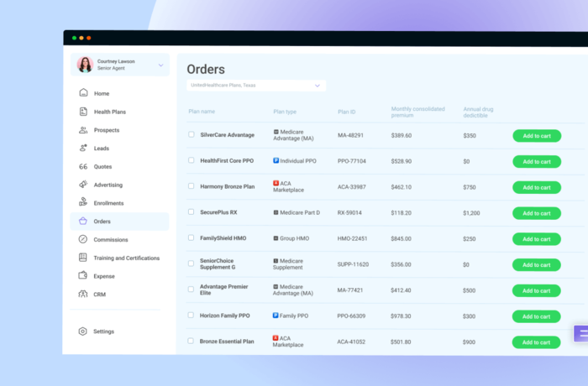Click the red ACA icon in Bronze Essential row
The image size is (588, 386).
[x=276, y=338]
